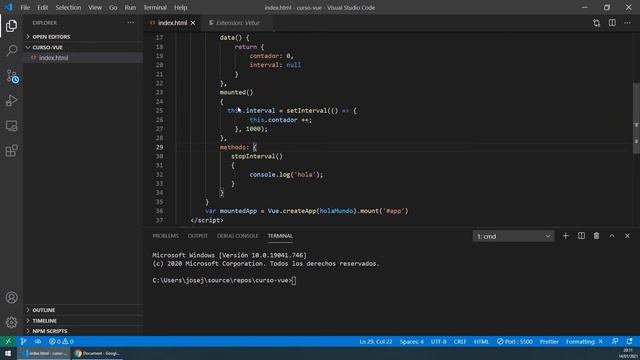Click Prettier in the status bar
The height and width of the screenshot is (360, 640).
[549, 341]
